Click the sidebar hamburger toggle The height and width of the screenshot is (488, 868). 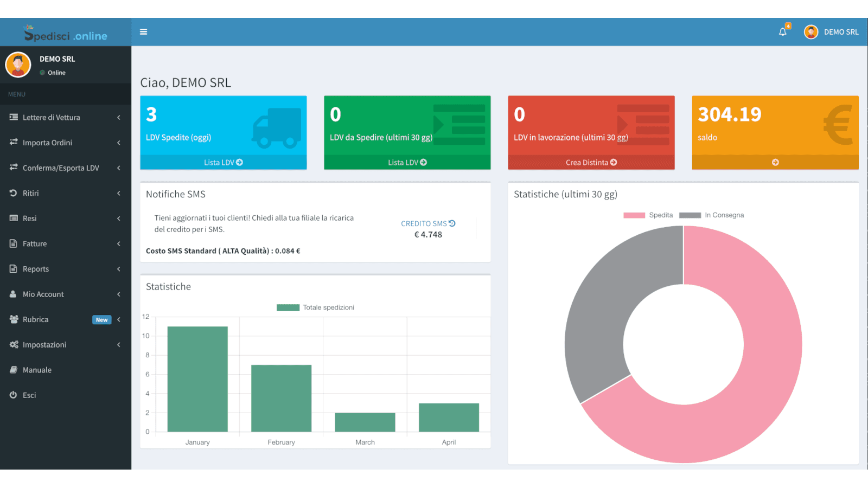pos(143,31)
